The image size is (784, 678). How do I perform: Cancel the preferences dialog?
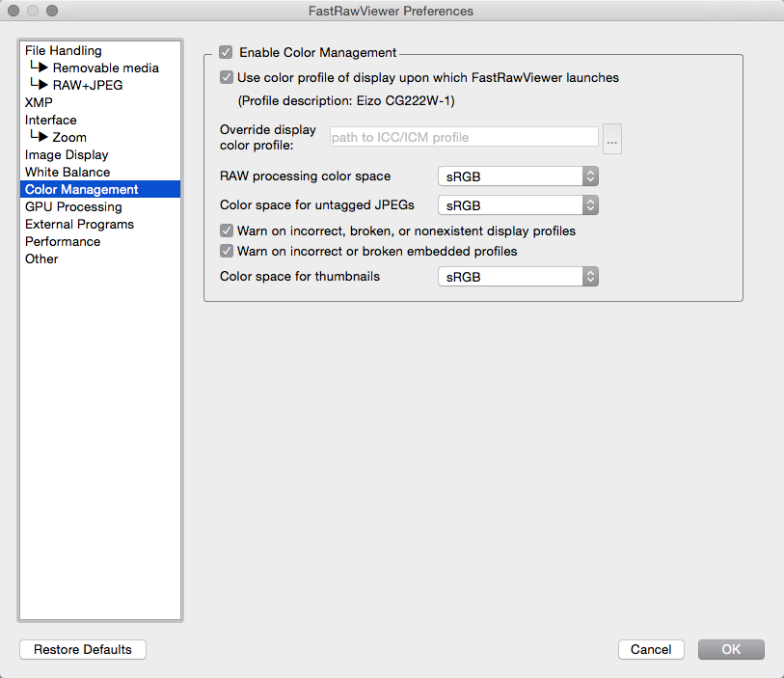tap(651, 649)
